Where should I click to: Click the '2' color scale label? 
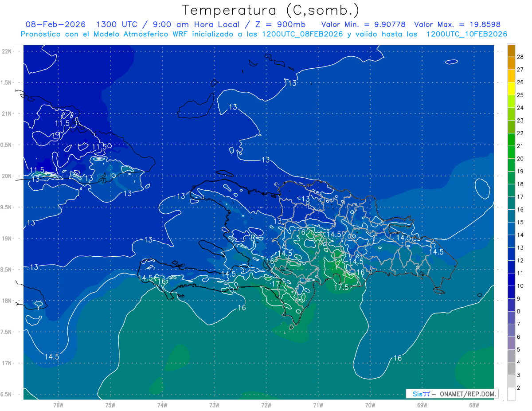pyautogui.click(x=519, y=388)
